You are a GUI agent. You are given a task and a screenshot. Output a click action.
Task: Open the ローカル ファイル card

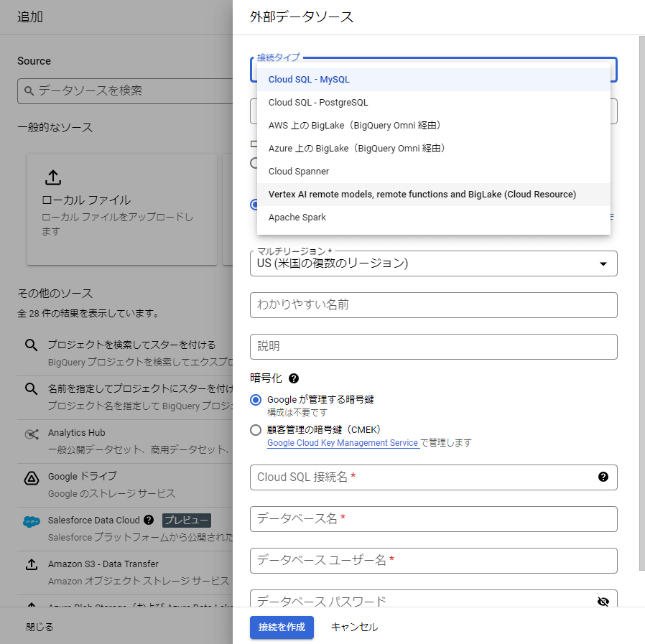pyautogui.click(x=122, y=210)
